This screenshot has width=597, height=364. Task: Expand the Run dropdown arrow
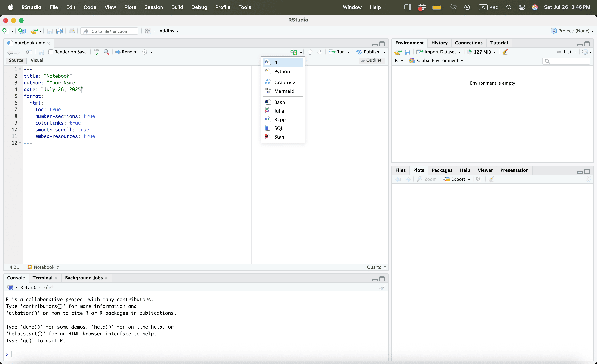point(348,52)
